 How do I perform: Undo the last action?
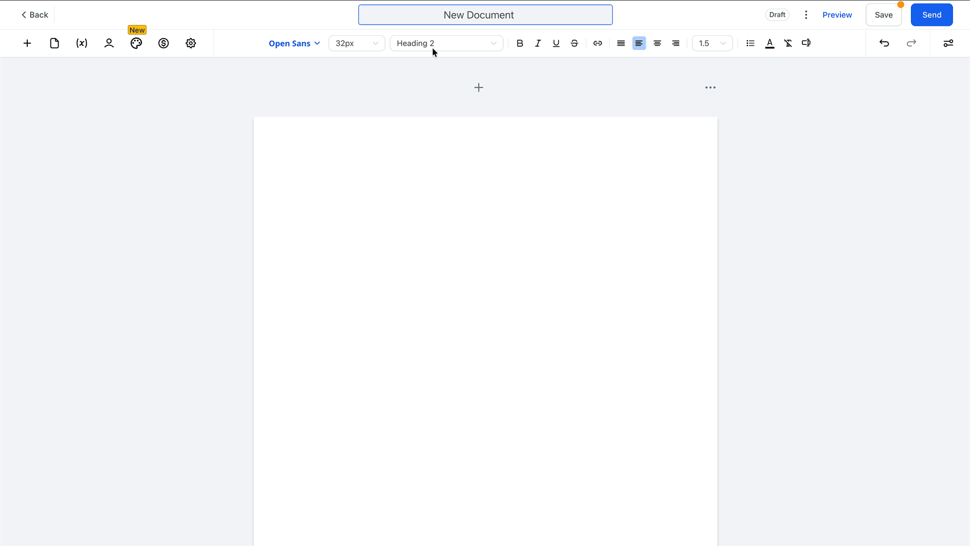tap(884, 43)
